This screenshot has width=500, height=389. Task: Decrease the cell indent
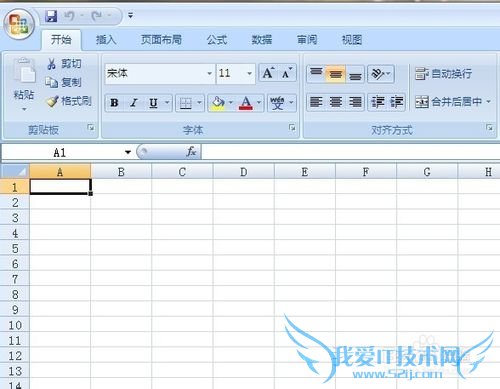click(x=378, y=102)
